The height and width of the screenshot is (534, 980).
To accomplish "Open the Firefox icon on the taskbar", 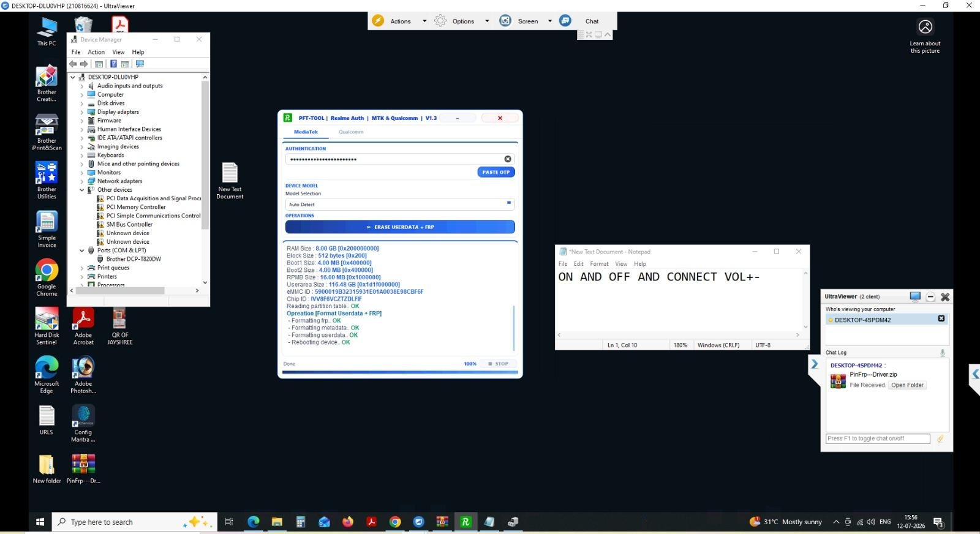I will (348, 522).
